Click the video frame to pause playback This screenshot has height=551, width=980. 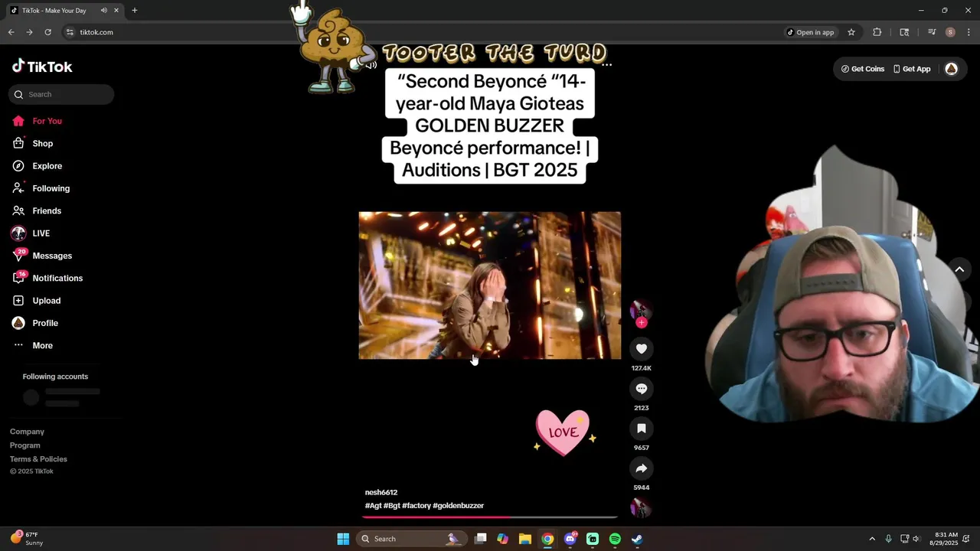[x=490, y=285]
